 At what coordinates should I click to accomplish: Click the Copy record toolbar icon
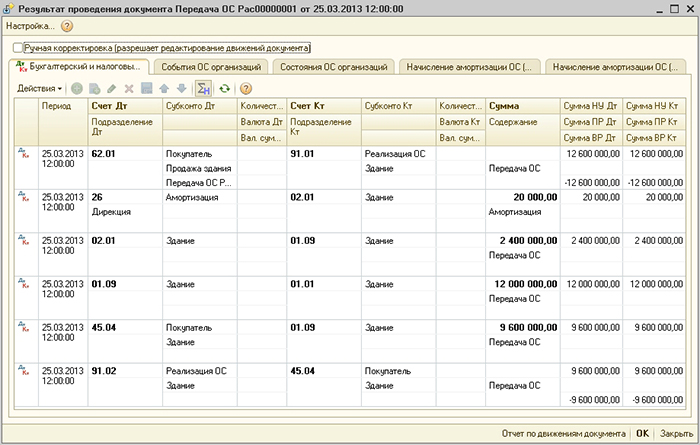coord(94,89)
